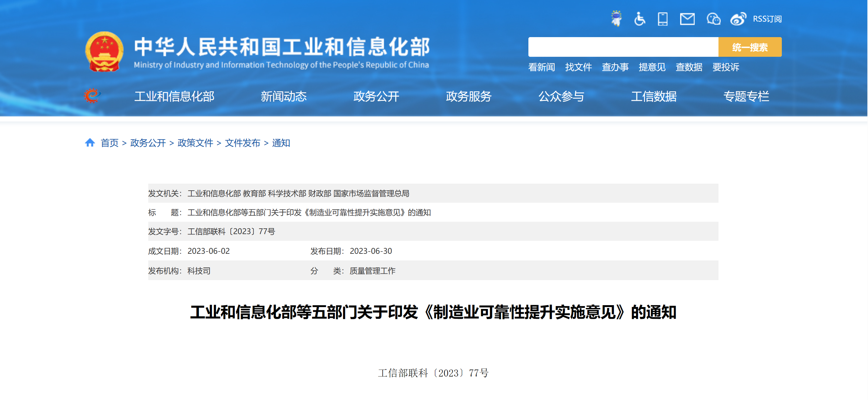Click the home icon in breadcrumb
Screen dimensions: 868x400
pos(90,143)
